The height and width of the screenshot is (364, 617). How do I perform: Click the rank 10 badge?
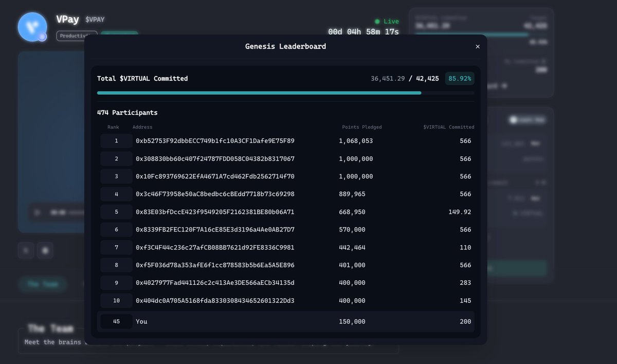(116, 301)
